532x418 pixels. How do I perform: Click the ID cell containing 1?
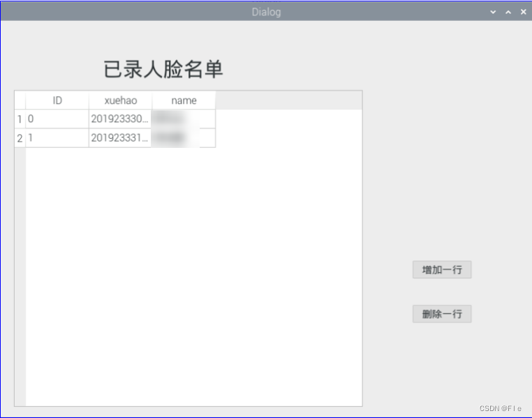click(x=57, y=138)
